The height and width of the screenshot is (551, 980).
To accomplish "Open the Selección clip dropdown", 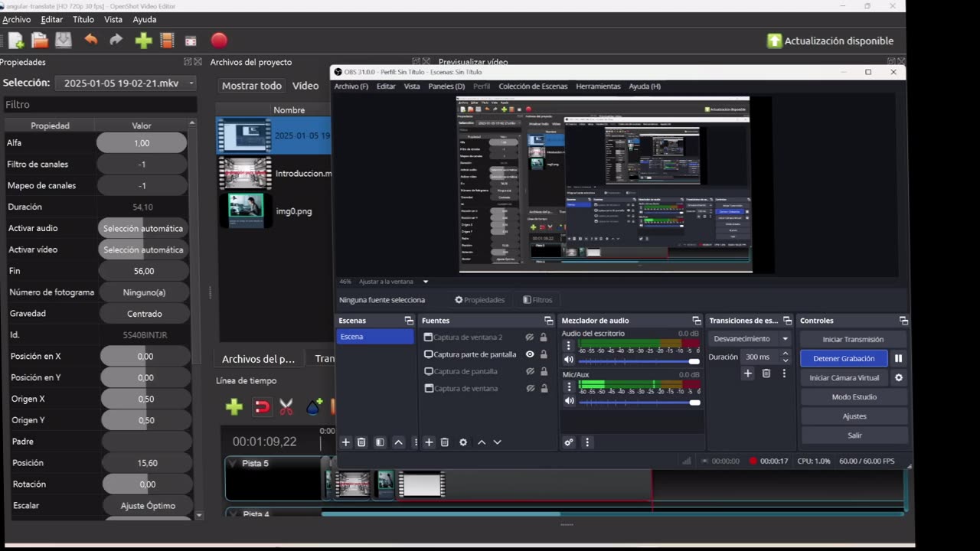I will coord(126,83).
